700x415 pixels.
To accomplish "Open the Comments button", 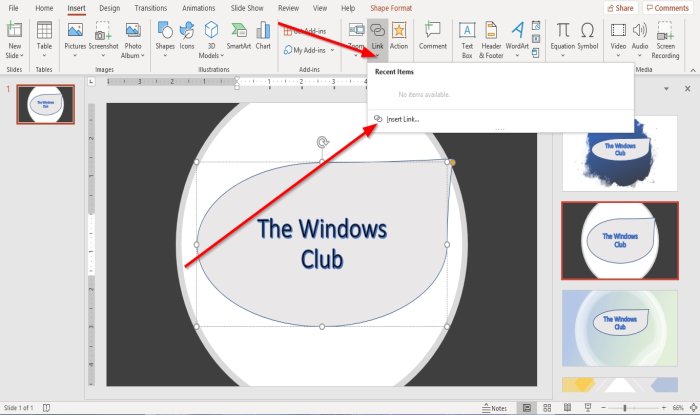I will (668, 8).
